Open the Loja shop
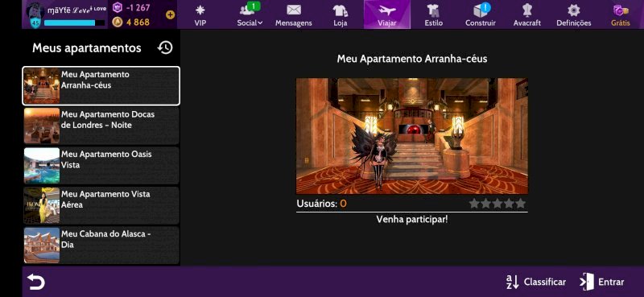The width and height of the screenshot is (644, 297). coord(341,14)
